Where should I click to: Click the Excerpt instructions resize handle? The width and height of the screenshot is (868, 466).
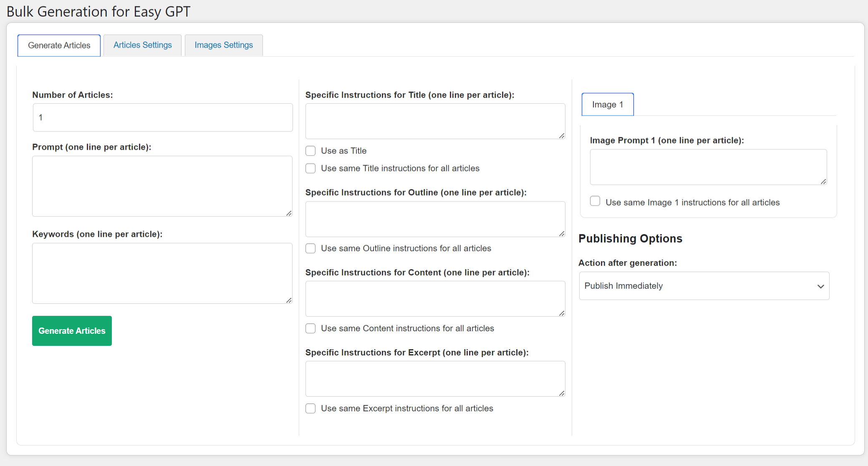[562, 393]
